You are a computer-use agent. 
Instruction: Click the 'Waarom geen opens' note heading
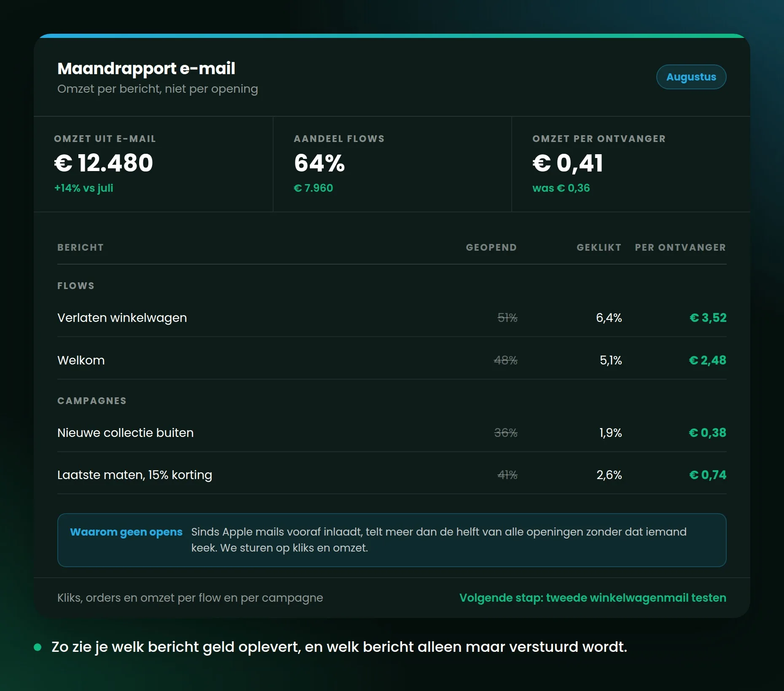tap(126, 532)
